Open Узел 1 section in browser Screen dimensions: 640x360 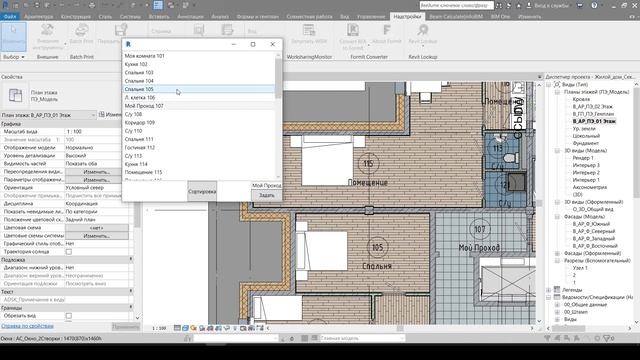click(580, 268)
